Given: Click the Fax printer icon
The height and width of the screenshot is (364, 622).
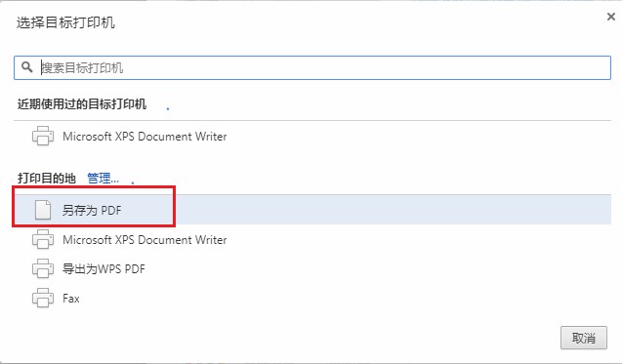Looking at the screenshot, I should (x=43, y=299).
